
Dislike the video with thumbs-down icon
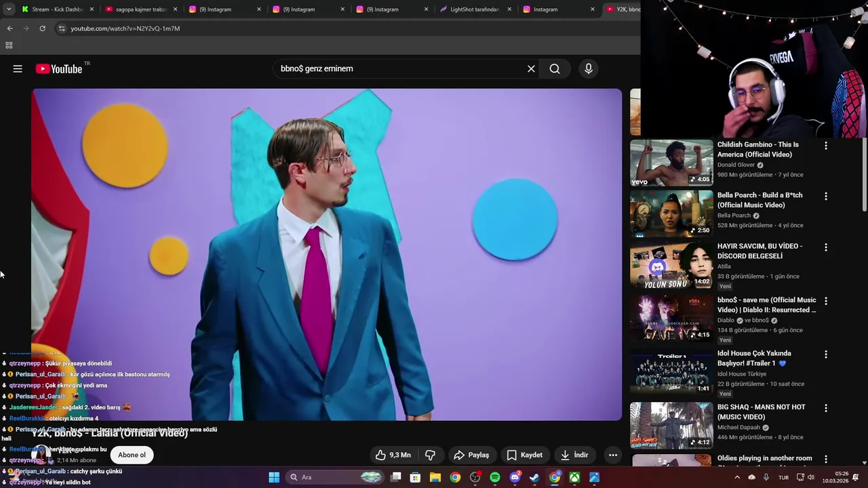pyautogui.click(x=430, y=455)
